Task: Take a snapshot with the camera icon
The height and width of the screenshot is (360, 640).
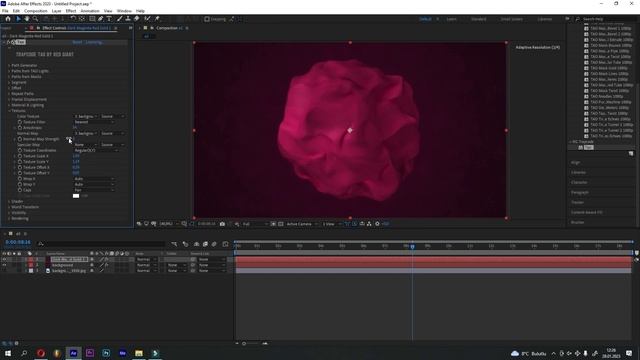Action: click(222, 224)
